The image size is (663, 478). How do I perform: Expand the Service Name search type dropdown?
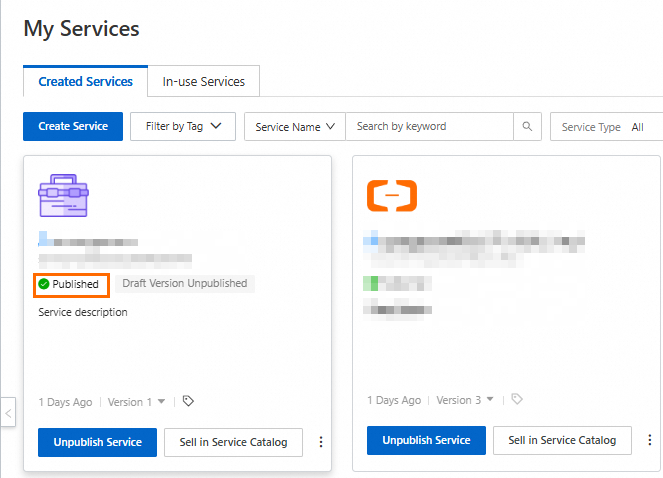[x=294, y=127]
